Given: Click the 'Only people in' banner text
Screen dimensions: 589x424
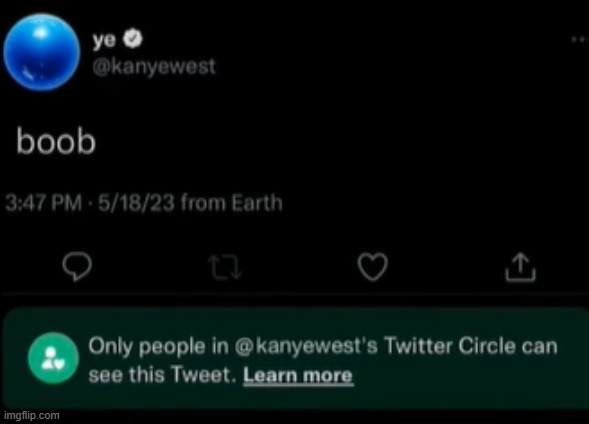Looking at the screenshot, I should point(159,346).
